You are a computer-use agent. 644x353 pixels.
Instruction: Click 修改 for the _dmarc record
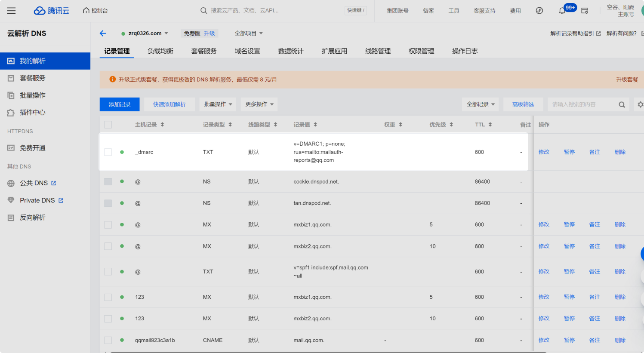(544, 152)
